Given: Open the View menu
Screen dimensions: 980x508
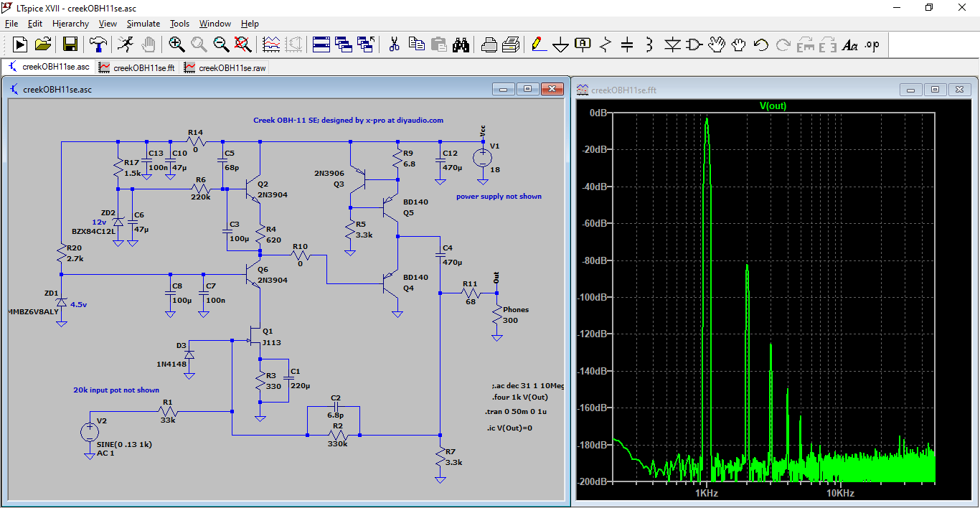Looking at the screenshot, I should click(x=108, y=24).
